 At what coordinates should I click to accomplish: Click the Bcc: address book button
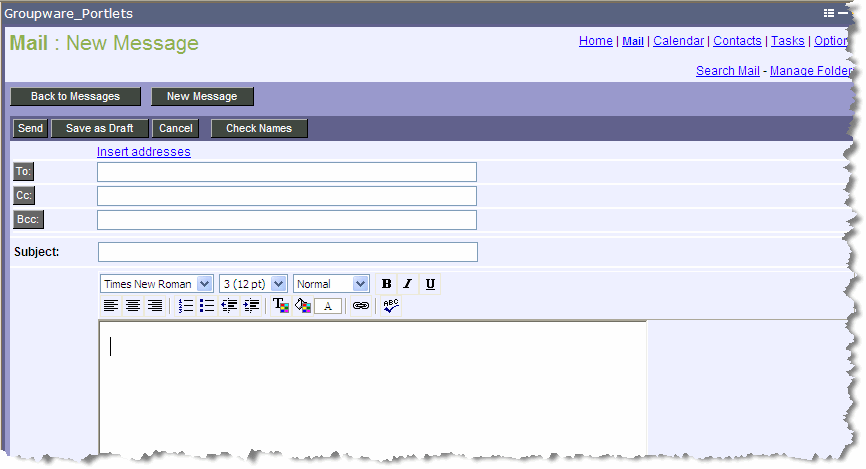point(28,219)
